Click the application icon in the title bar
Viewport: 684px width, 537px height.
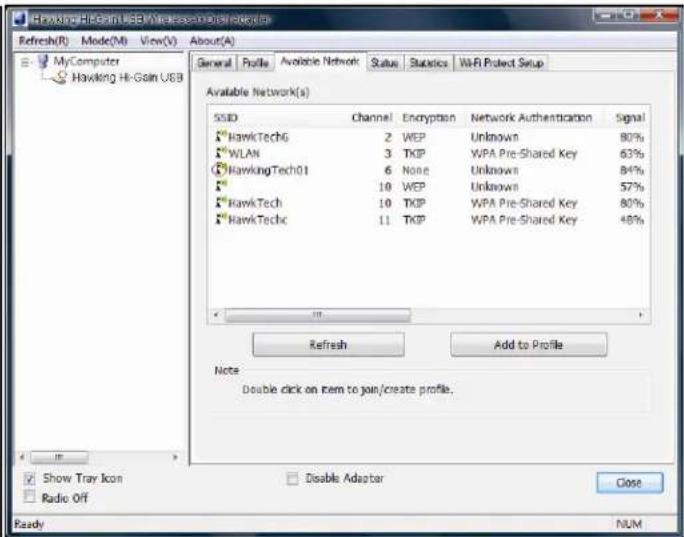click(20, 20)
